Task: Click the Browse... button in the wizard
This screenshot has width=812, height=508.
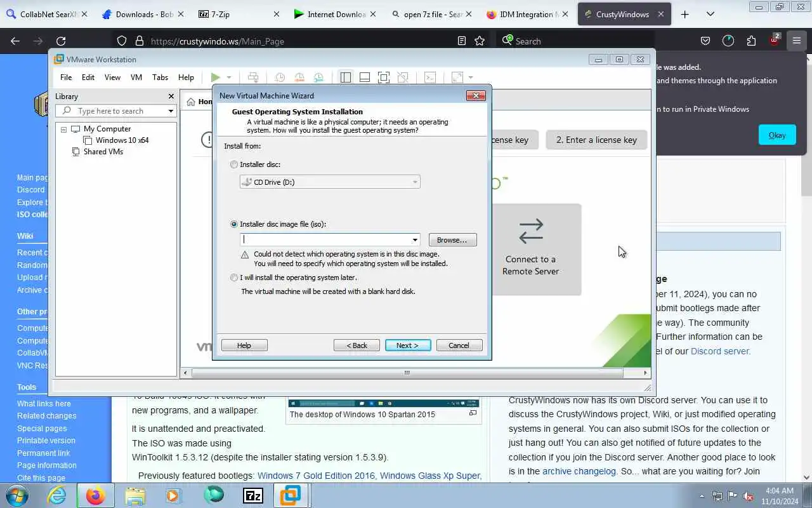Action: (x=452, y=240)
